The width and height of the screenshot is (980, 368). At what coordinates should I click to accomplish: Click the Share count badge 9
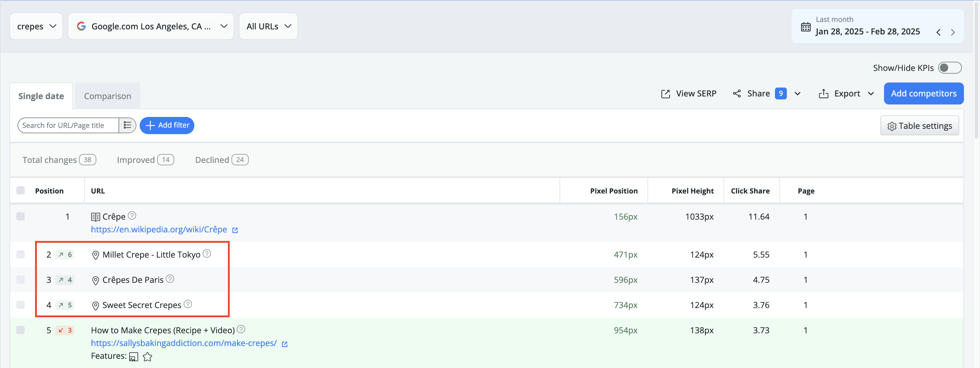click(x=781, y=93)
